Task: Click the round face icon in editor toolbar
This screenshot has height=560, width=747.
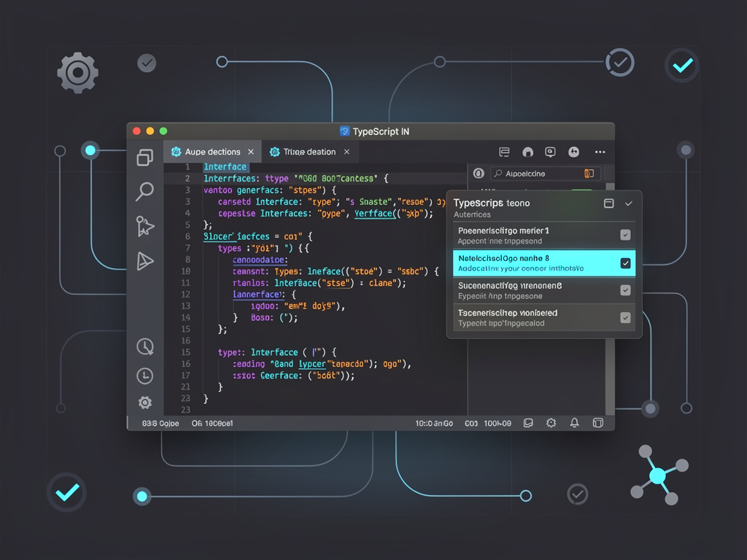Action: [x=573, y=152]
